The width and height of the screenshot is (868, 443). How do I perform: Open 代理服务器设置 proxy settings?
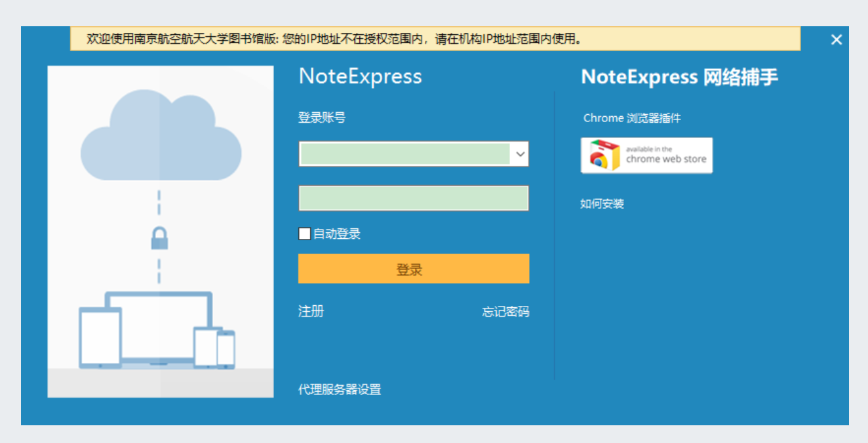(x=340, y=389)
